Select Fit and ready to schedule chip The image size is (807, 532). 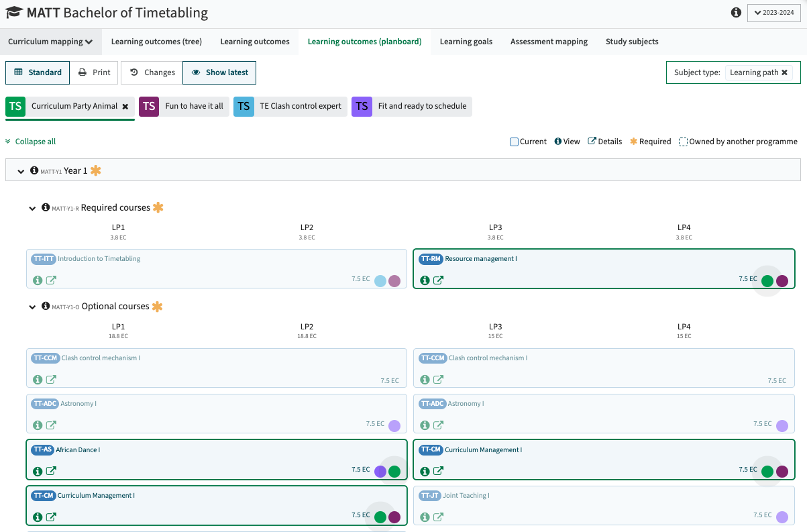pyautogui.click(x=412, y=106)
